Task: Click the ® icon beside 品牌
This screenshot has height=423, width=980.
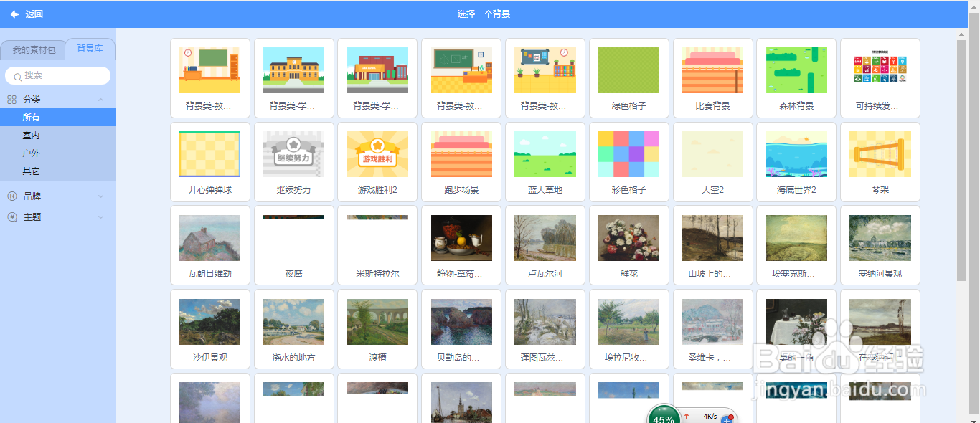Action: 10,195
